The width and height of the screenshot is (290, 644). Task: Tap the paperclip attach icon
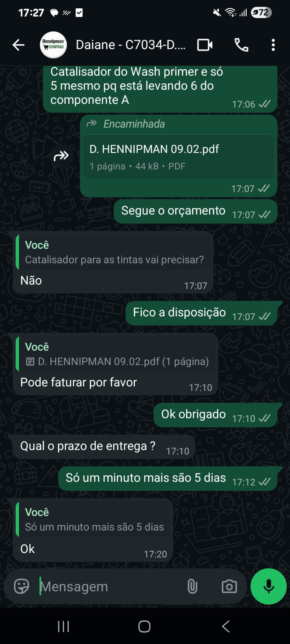pos(193,586)
